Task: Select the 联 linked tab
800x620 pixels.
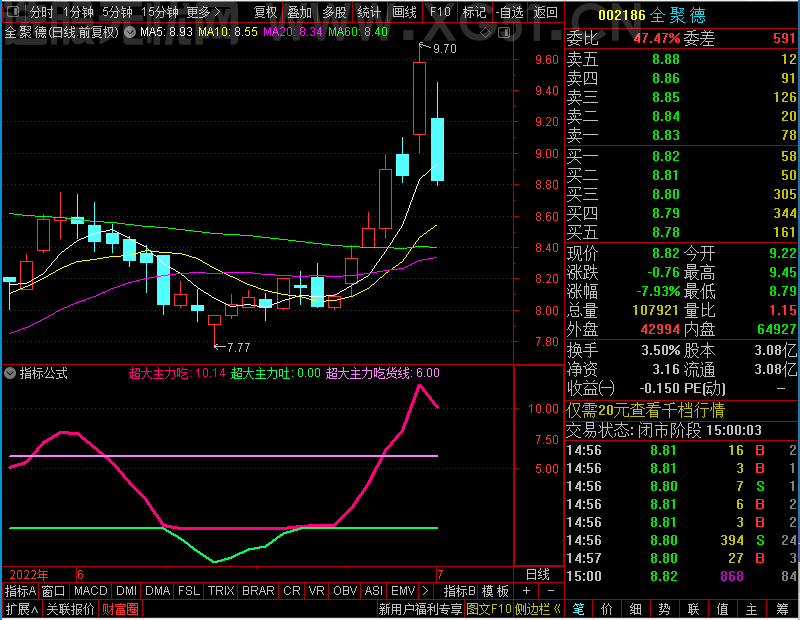Action: click(694, 609)
